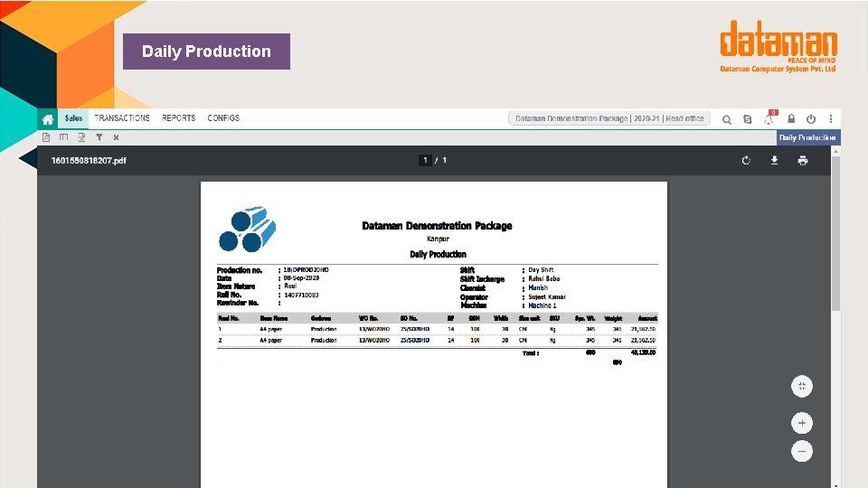The height and width of the screenshot is (488, 868).
Task: Open the TRANSACTIONS menu
Action: tap(122, 118)
